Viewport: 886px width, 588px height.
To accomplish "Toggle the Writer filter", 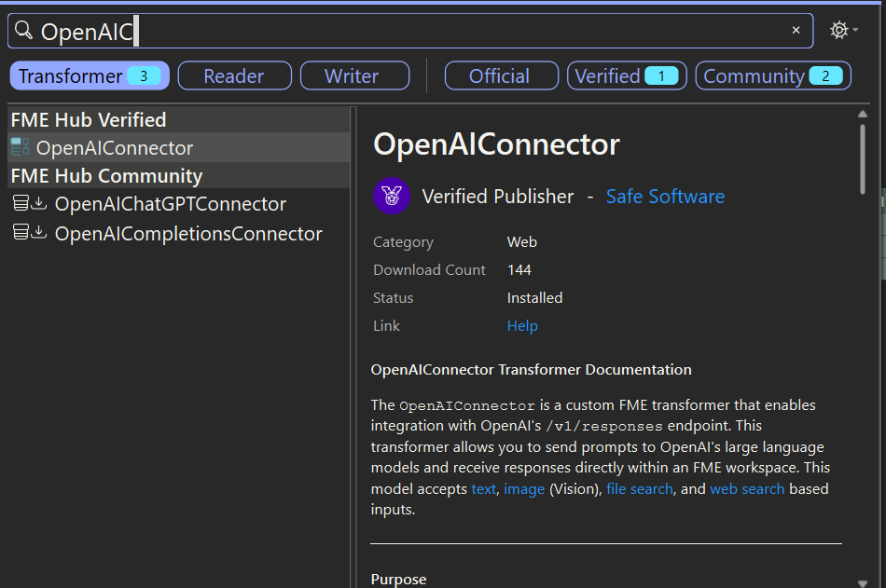I will 354,75.
